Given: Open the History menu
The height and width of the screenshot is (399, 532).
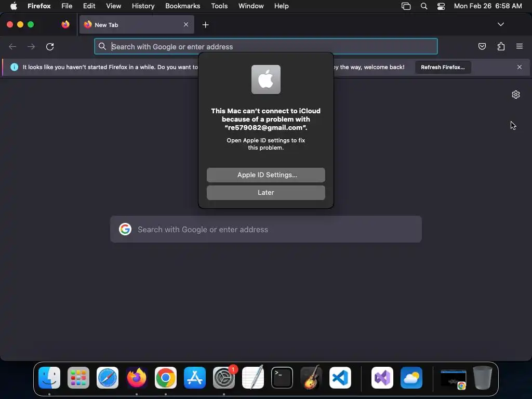Looking at the screenshot, I should click(143, 6).
